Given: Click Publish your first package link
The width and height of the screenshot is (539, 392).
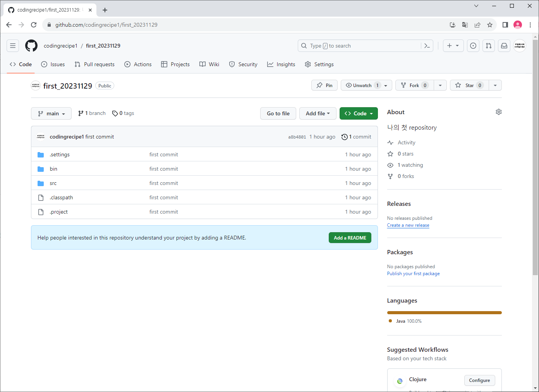Looking at the screenshot, I should click(x=413, y=274).
